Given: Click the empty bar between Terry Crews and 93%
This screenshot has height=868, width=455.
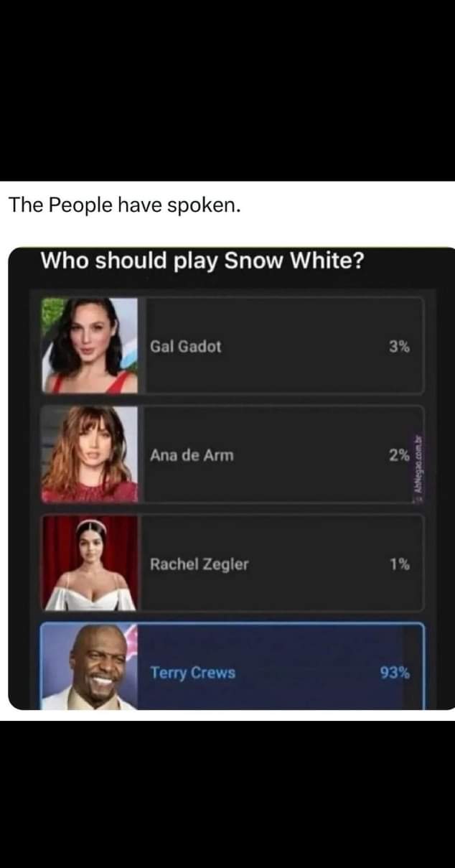Looking at the screenshot, I should 307,673.
